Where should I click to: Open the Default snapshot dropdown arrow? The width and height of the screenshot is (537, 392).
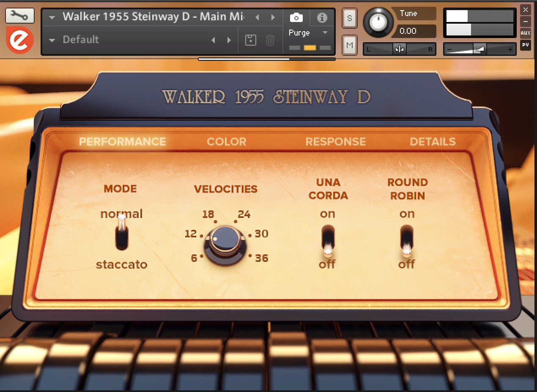[52, 40]
